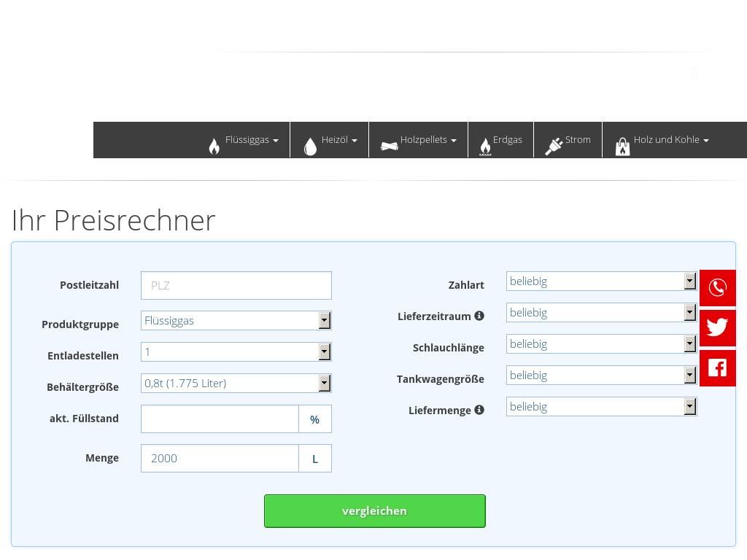Click the info icon beside Liefermenge
747x560 pixels.
[x=479, y=410]
